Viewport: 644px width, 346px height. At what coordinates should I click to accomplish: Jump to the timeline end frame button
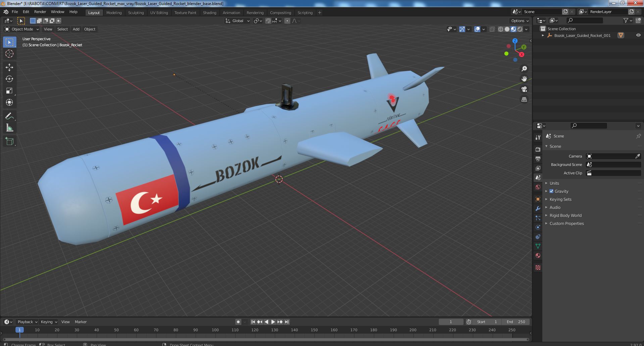pyautogui.click(x=287, y=322)
